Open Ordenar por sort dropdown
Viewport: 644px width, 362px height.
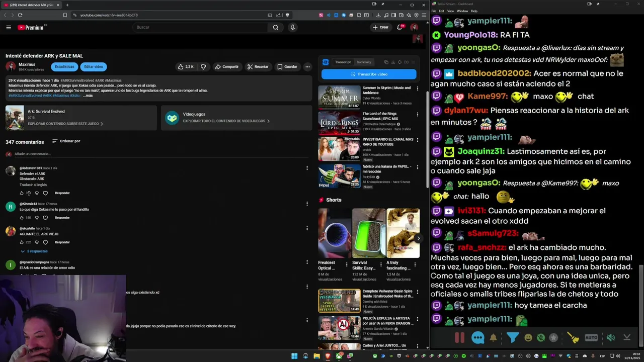click(x=66, y=141)
